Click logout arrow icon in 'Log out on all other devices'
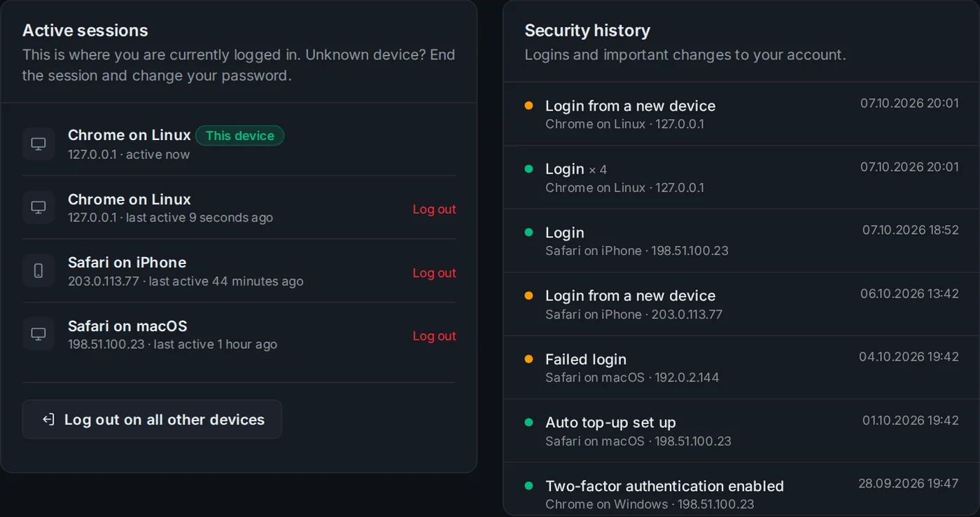The height and width of the screenshot is (517, 980). click(x=48, y=420)
